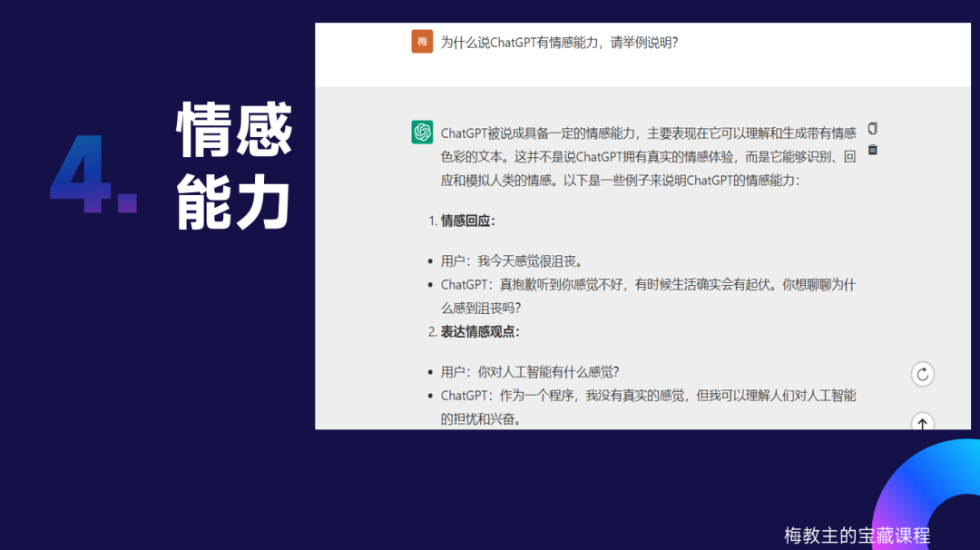Click the bullet ChatGPT:作为一个程序
Screen dimensions: 980x550
[x=648, y=396]
